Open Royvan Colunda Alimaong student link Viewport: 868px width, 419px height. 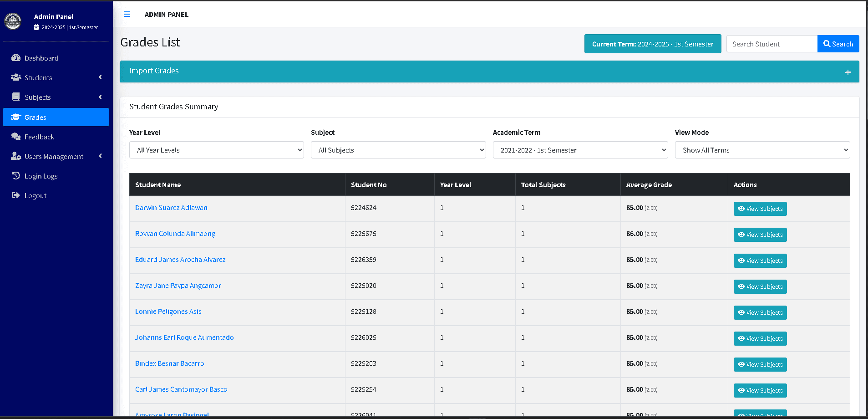pos(175,234)
